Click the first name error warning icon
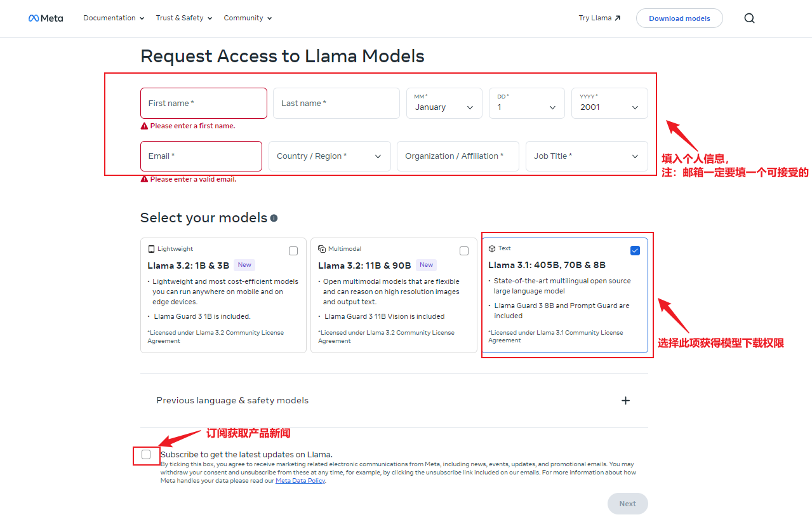The width and height of the screenshot is (812, 524). click(x=144, y=126)
